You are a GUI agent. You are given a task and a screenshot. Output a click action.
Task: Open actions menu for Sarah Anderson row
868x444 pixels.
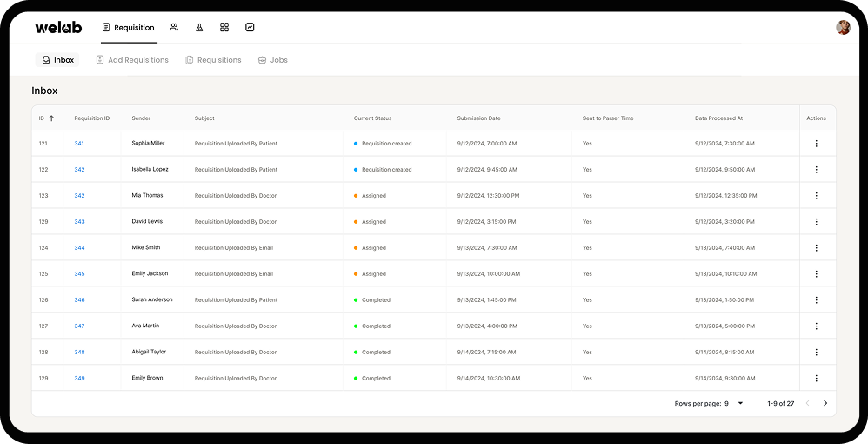click(x=816, y=299)
